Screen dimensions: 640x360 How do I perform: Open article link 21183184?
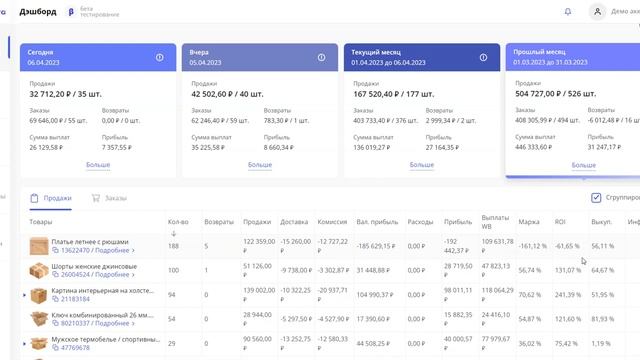(75, 299)
